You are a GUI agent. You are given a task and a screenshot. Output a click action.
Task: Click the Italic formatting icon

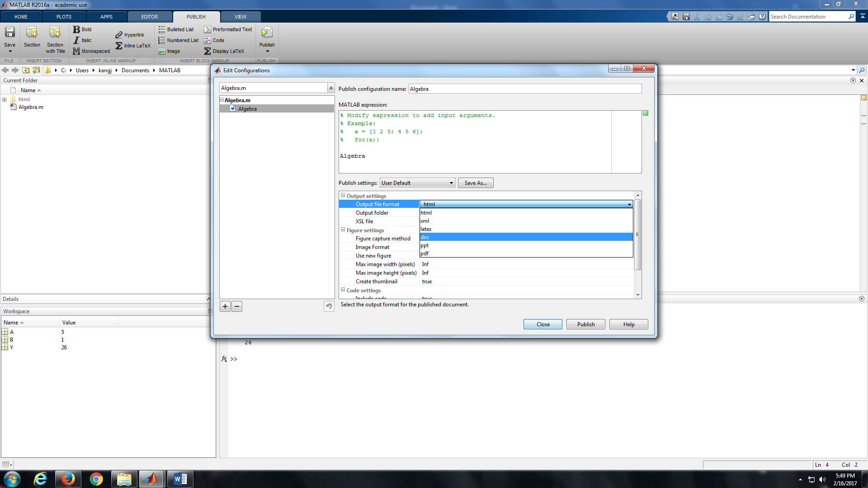76,40
